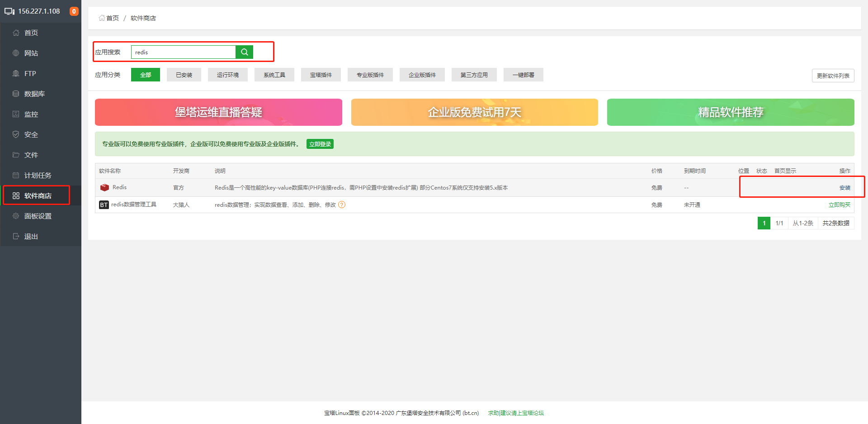Click the gear icon for 面板设置
The width and height of the screenshot is (868, 424).
(x=16, y=216)
